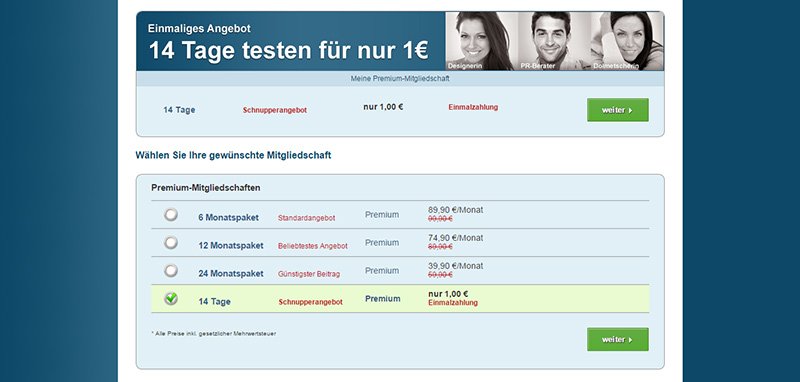Click price '89,90 €/Monat'
The width and height of the screenshot is (800, 382).
456,210
